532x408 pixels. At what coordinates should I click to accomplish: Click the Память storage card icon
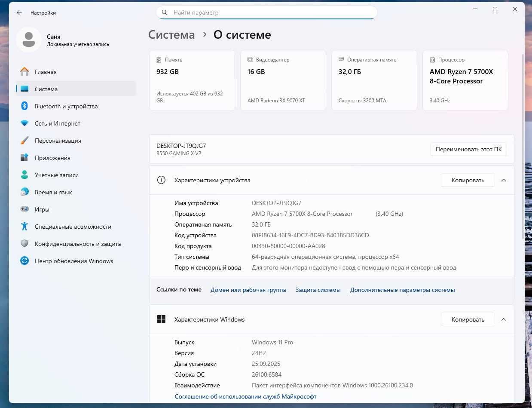(x=159, y=60)
